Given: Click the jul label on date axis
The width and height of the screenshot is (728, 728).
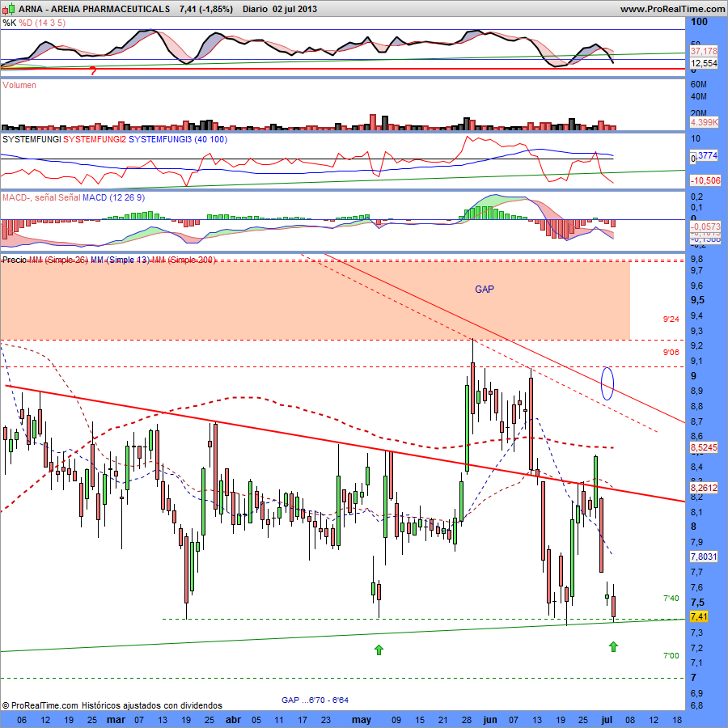Looking at the screenshot, I should pos(607,720).
